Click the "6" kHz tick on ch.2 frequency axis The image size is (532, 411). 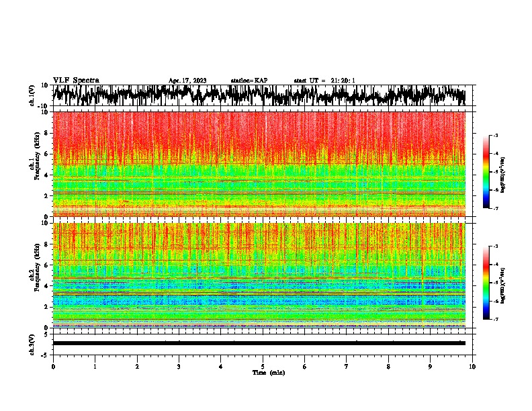coord(46,265)
